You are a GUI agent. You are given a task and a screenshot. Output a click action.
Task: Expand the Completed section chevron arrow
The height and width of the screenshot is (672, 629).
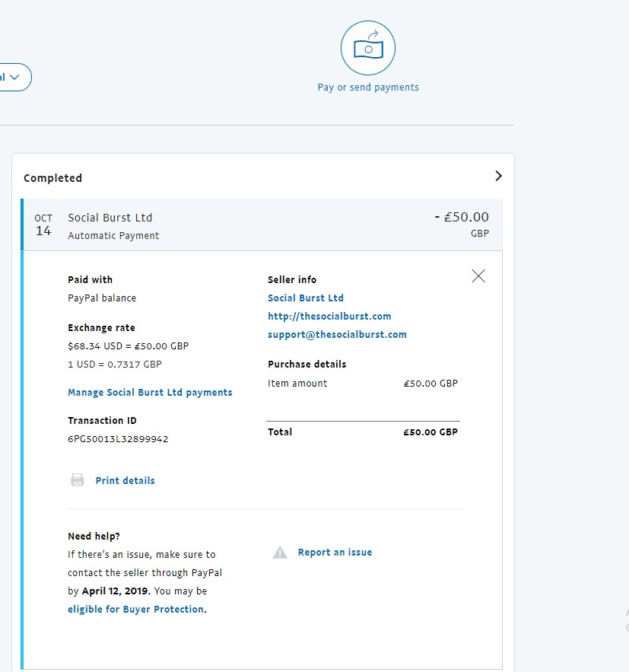(x=498, y=176)
